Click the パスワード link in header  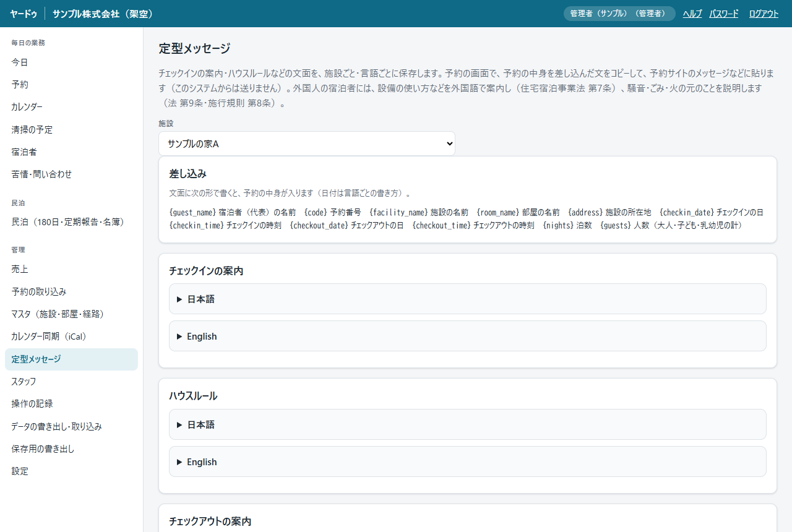(x=724, y=14)
